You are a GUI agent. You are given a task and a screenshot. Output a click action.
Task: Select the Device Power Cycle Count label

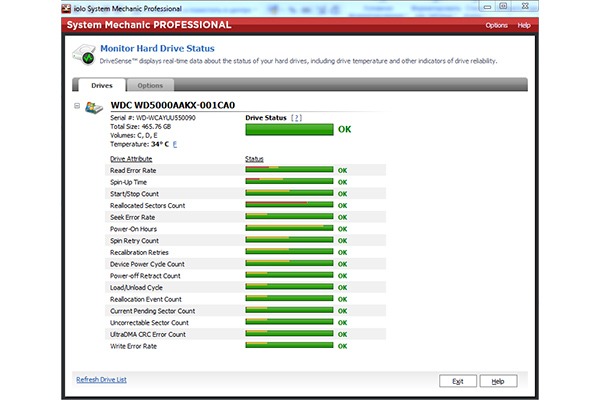[x=147, y=264]
